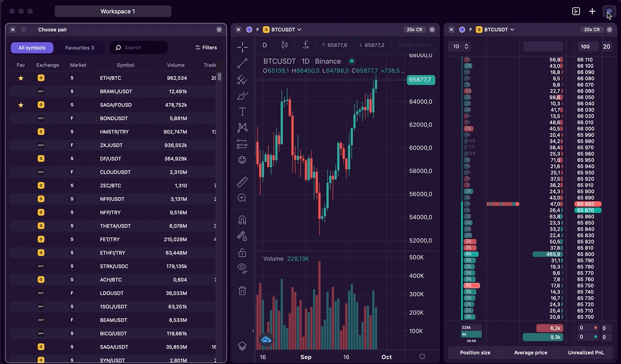This screenshot has width=621, height=364.
Task: Select the All symbols tab
Action: 32,48
